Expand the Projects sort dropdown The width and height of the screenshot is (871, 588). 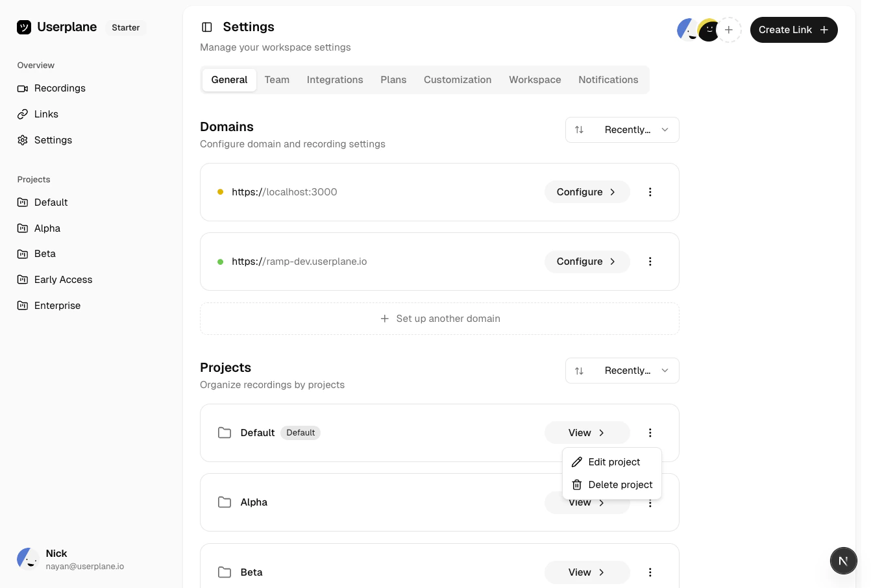coord(622,371)
